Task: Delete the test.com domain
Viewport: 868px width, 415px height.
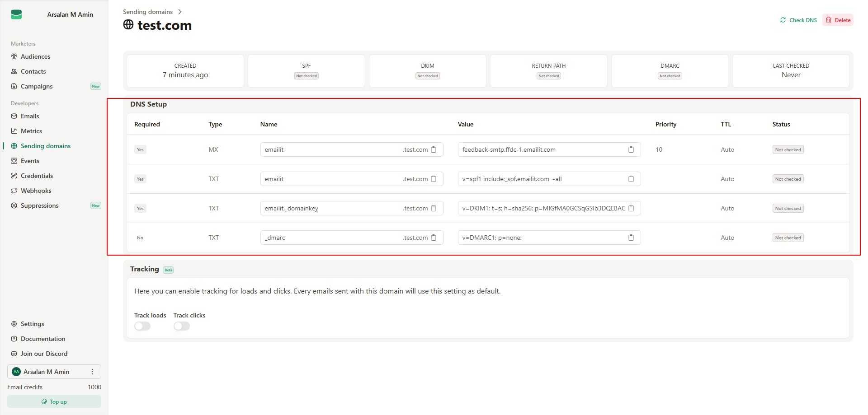Action: click(838, 20)
